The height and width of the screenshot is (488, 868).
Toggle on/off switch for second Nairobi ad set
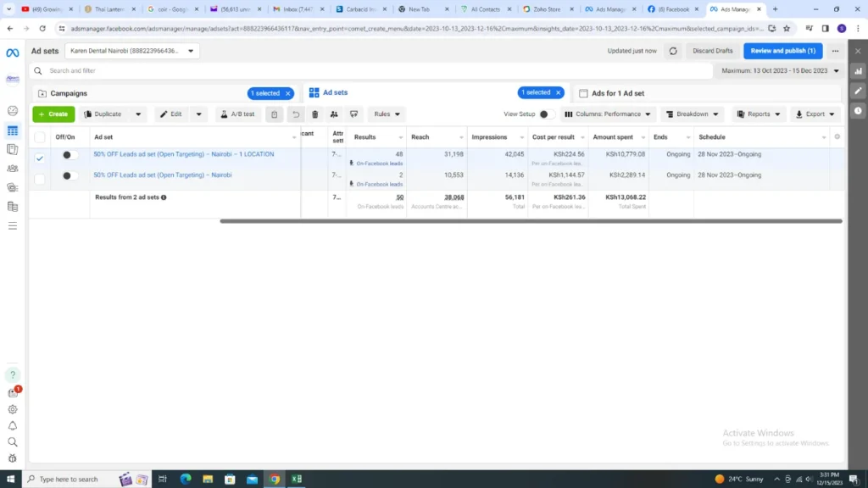[x=70, y=175]
